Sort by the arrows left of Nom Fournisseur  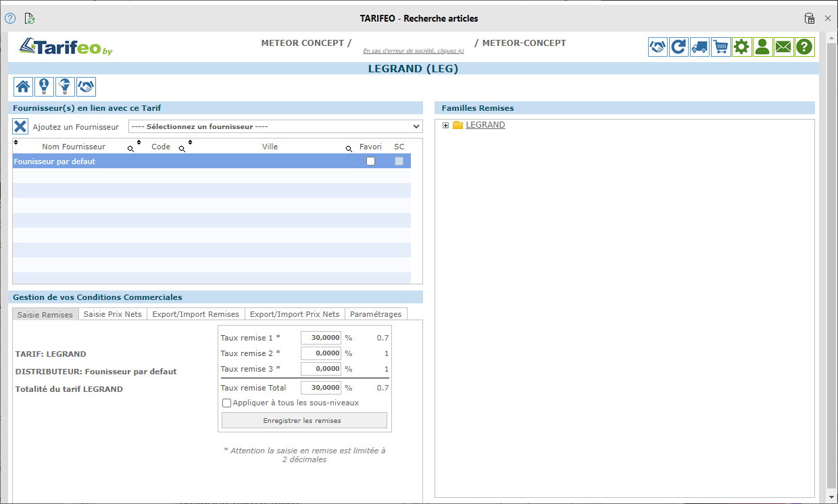tap(16, 143)
